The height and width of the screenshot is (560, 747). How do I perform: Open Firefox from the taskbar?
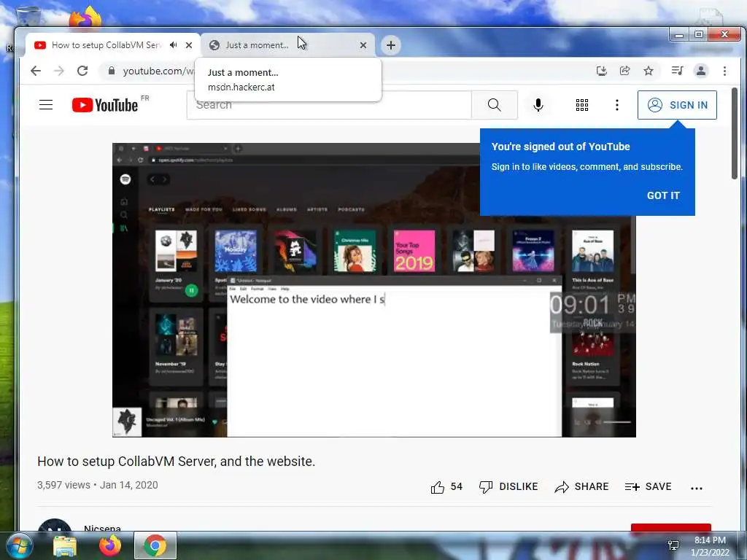110,545
